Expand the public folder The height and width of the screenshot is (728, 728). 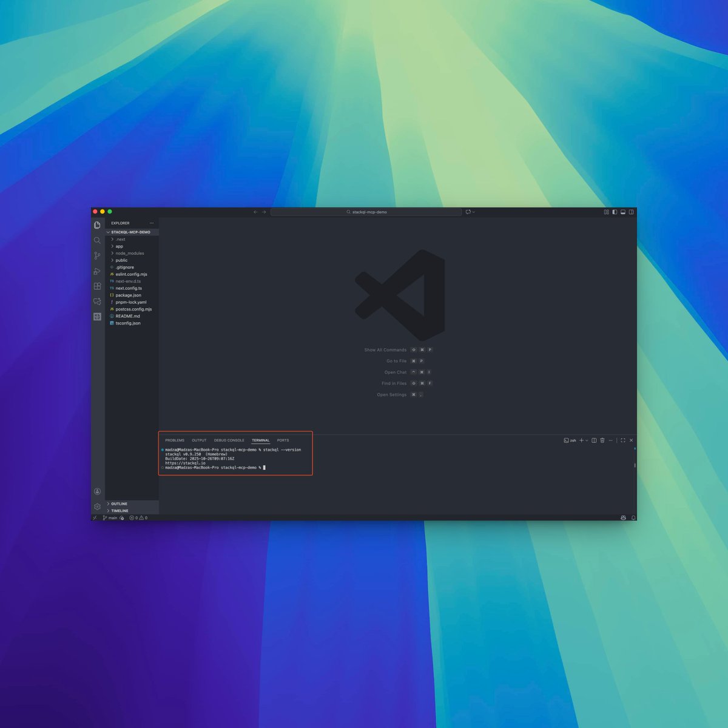132,260
